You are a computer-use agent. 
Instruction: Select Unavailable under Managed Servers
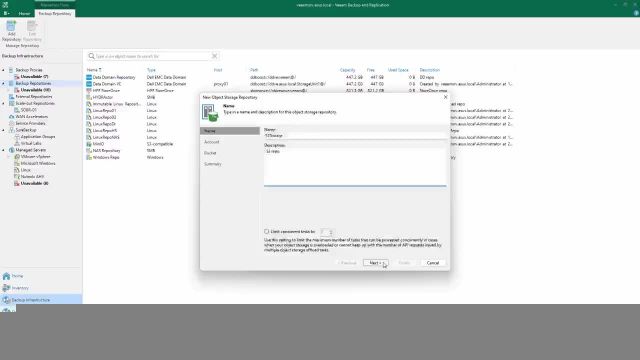pos(34,184)
